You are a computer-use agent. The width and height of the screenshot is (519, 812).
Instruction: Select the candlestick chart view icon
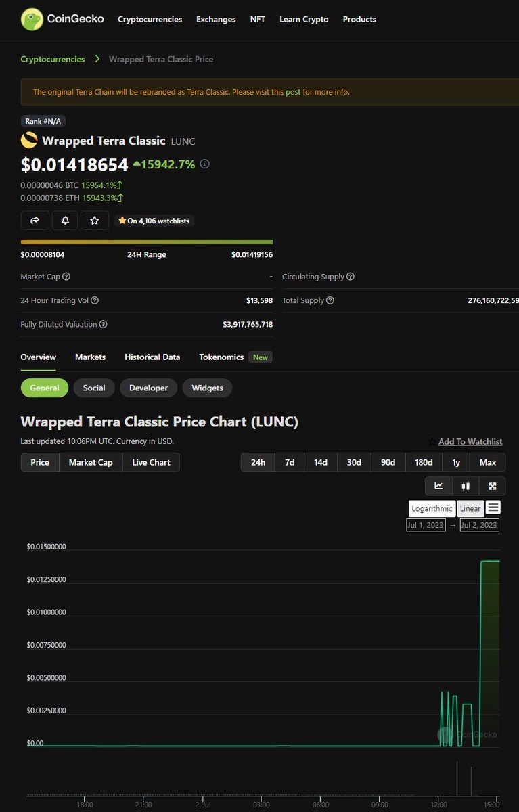pos(466,486)
